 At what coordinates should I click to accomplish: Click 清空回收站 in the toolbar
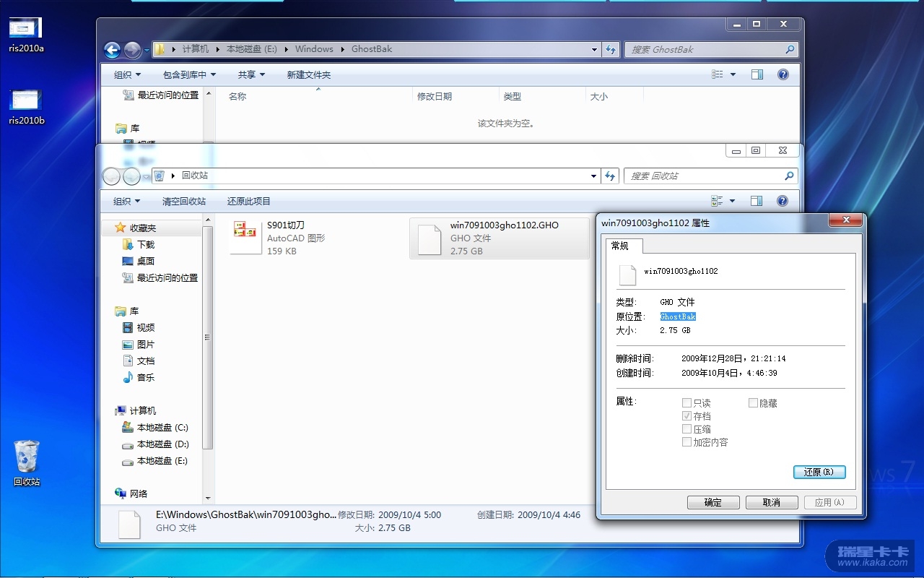click(184, 202)
